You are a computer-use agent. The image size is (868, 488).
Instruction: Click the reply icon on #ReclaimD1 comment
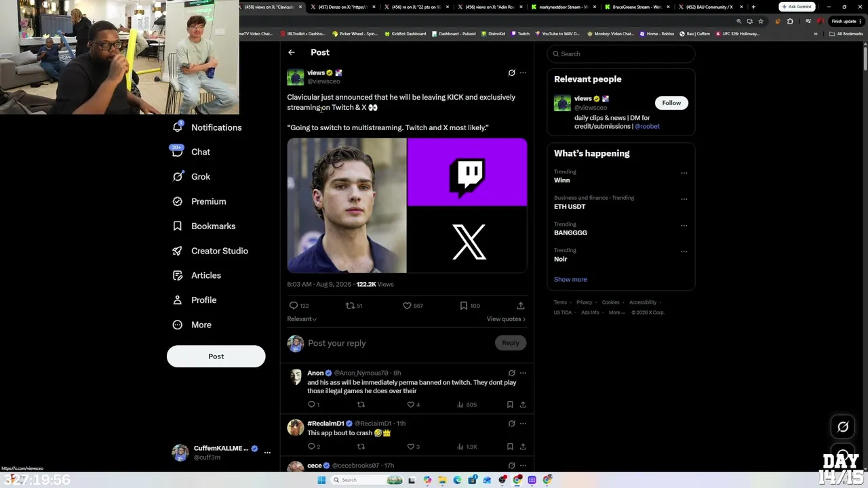coord(312,447)
